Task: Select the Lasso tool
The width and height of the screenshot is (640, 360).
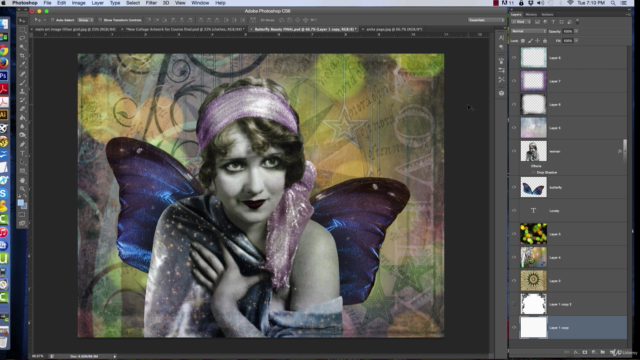Action: (22, 38)
